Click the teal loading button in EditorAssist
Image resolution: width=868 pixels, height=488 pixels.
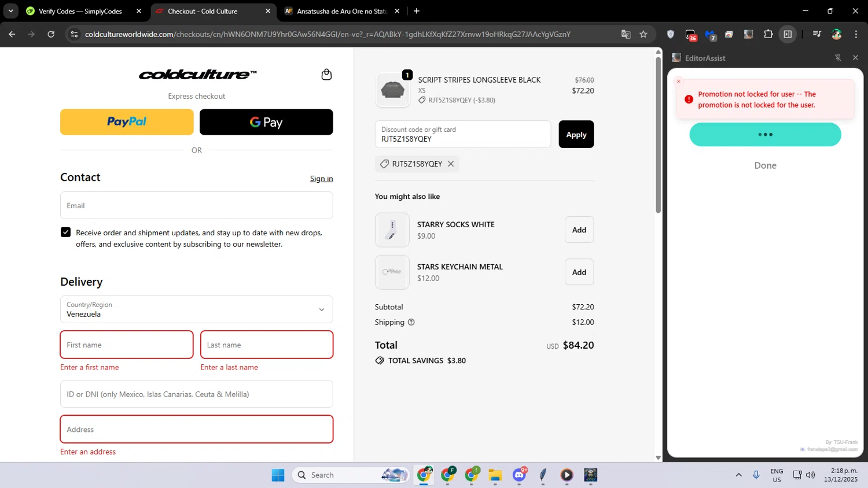[x=765, y=134]
